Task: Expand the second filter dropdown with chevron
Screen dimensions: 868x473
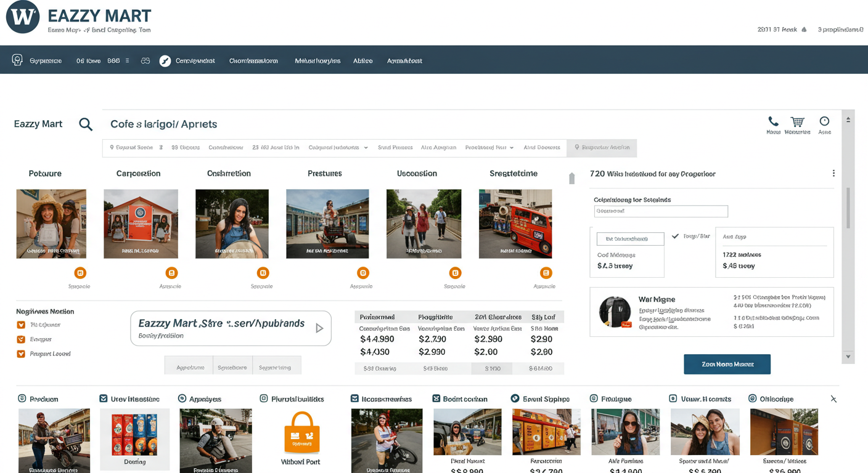Action: tap(511, 148)
